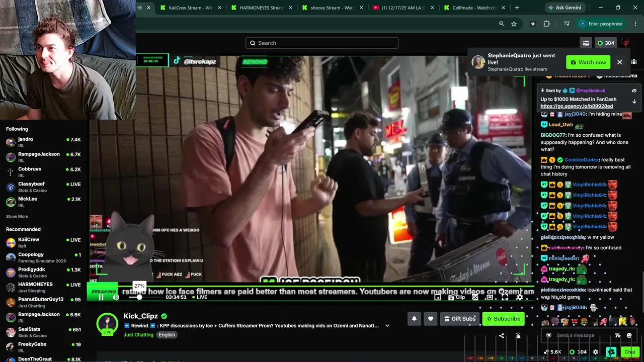Viewport: 644px width, 362px height.
Task: Open Kick_Clipz channel avatar
Action: [x=107, y=323]
